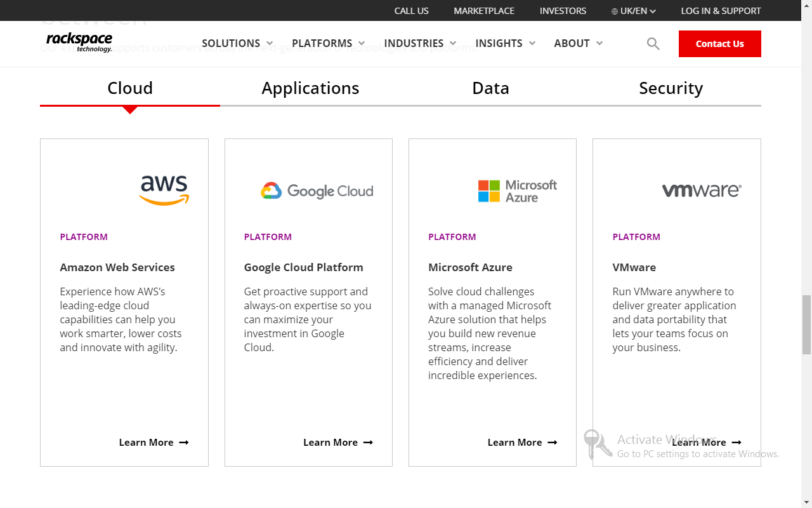Expand the Solutions menu chevron
Screen dimensions: 812x508
point(270,43)
